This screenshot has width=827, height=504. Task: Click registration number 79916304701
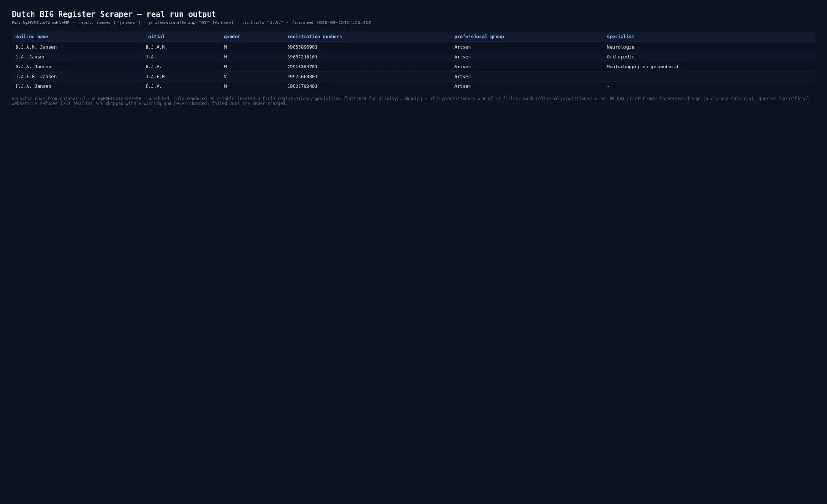coord(302,67)
